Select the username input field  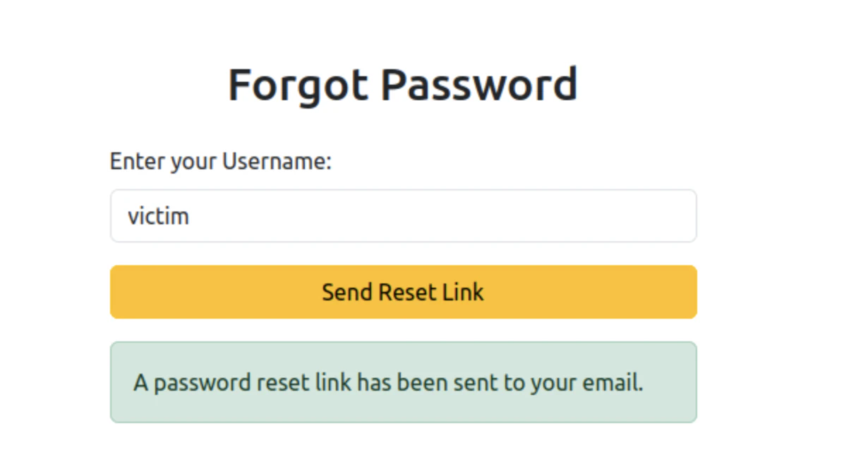tap(402, 216)
